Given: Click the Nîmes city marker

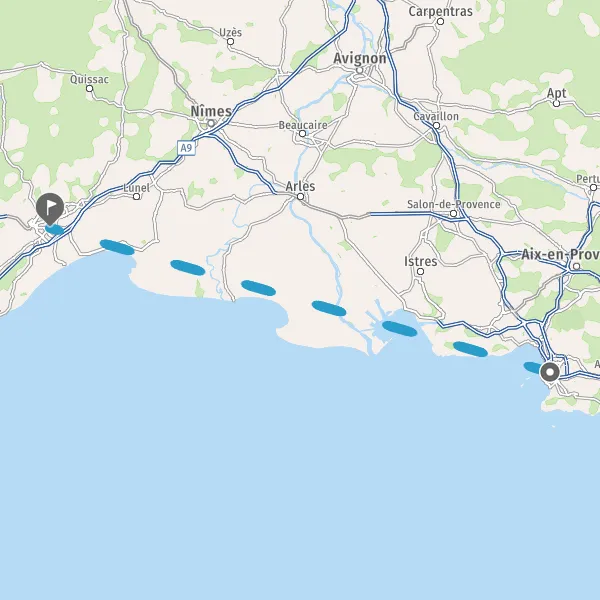Looking at the screenshot, I should coord(211,123).
